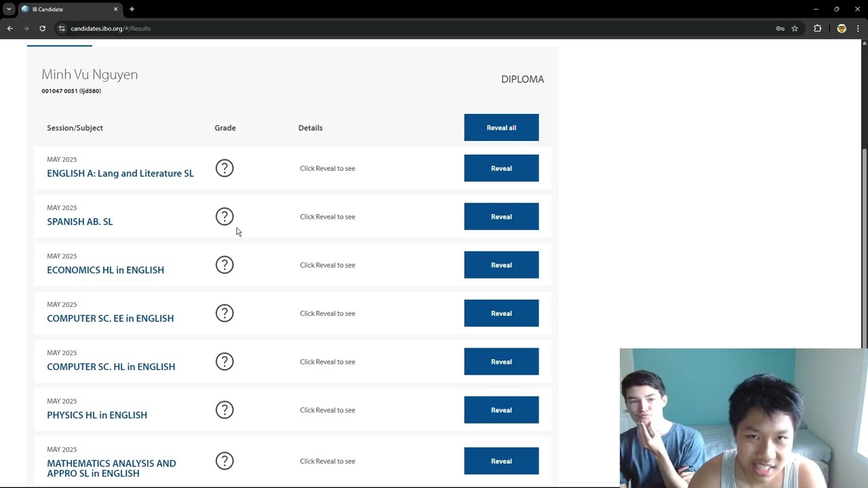
Task: Click the webcam video overlay
Action: pos(743,418)
